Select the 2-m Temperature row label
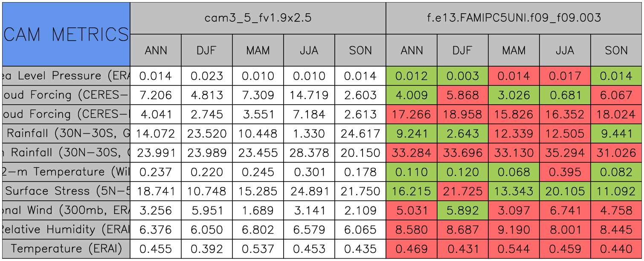The height and width of the screenshot is (261, 644). pos(66,172)
